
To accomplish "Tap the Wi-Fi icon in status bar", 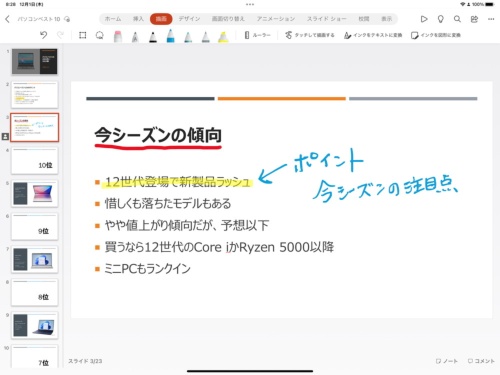I will (x=463, y=4).
